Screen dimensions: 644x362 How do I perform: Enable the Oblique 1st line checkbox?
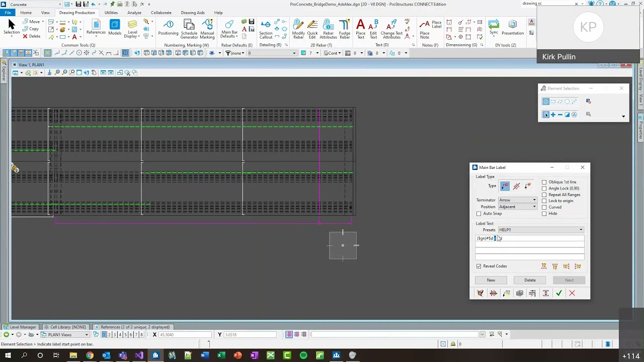[x=544, y=182]
